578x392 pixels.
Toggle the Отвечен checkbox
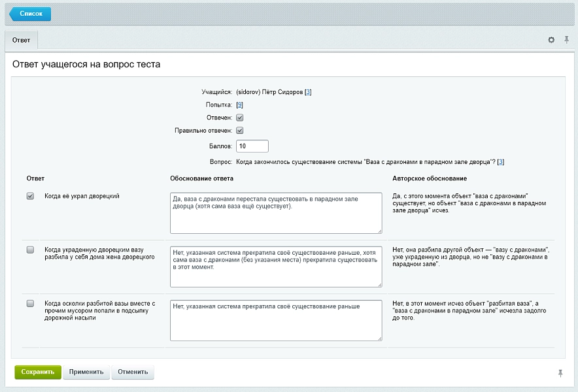tap(239, 118)
